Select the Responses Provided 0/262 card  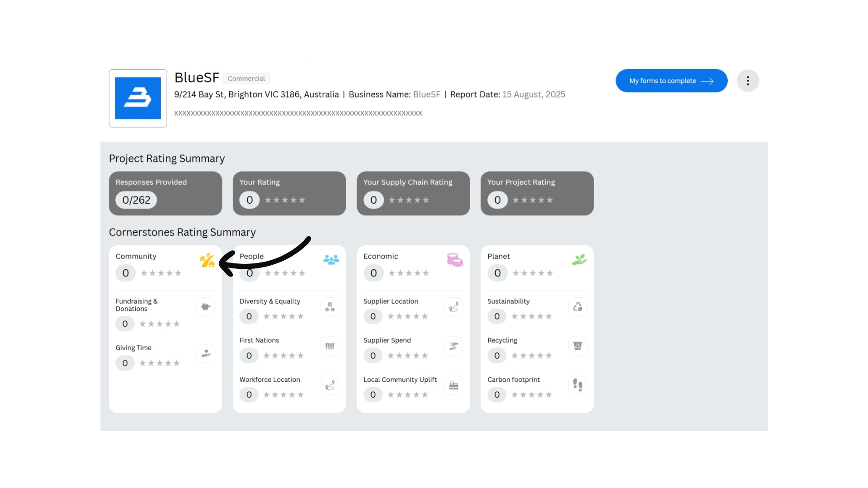165,193
